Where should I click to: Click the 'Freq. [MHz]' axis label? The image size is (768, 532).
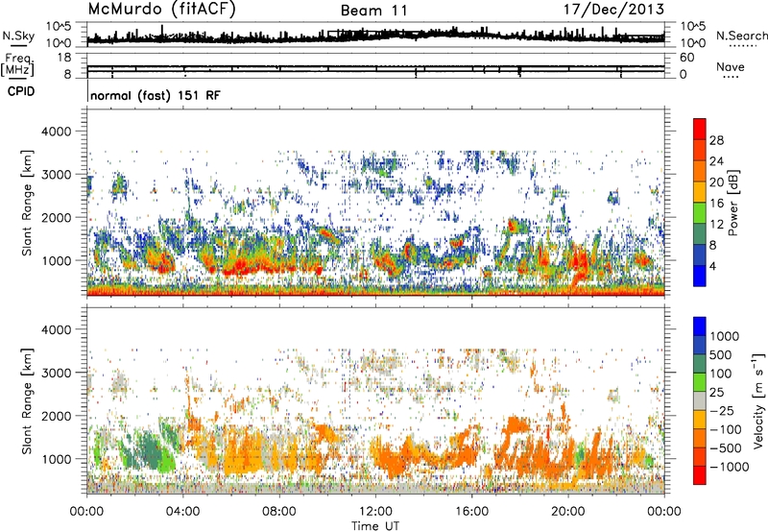point(19,65)
